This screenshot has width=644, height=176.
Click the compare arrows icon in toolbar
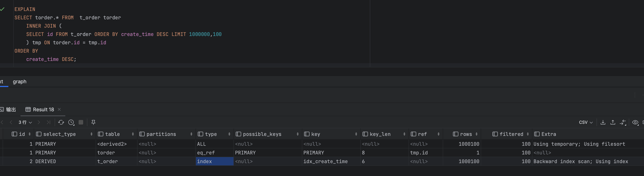click(623, 122)
